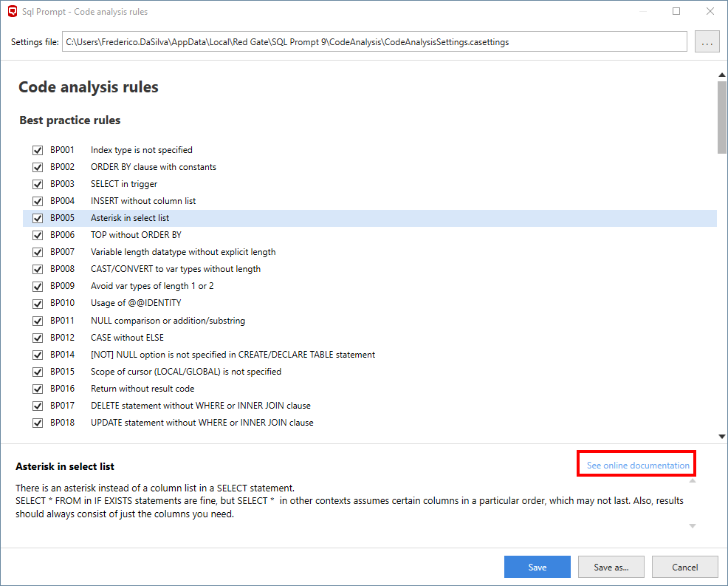
Task: Uncheck the BP017 DELETE without WHERE checkbox
Action: tap(38, 406)
